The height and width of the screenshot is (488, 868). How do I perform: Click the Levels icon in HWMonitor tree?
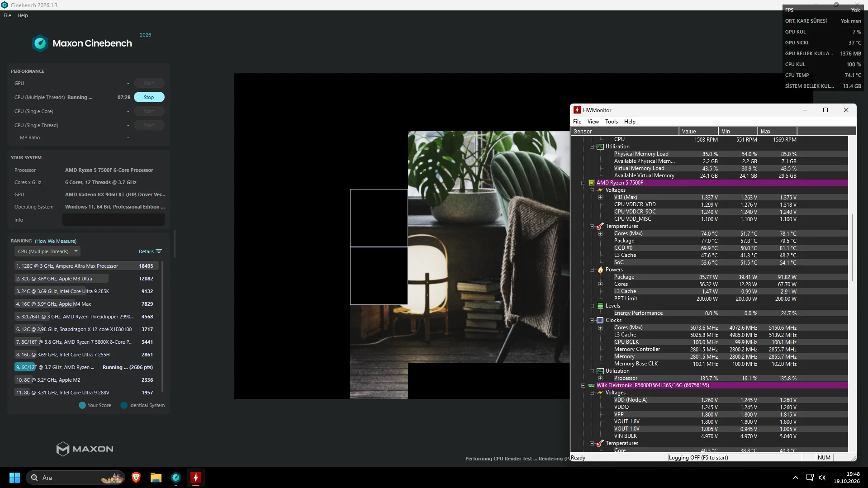coord(600,306)
